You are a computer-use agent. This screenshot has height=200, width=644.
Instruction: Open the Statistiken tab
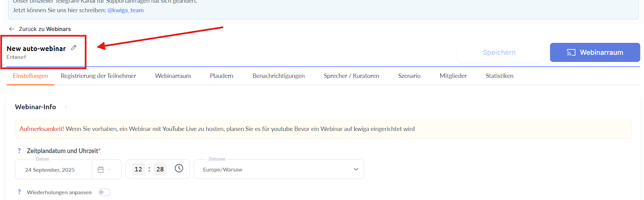click(x=500, y=76)
